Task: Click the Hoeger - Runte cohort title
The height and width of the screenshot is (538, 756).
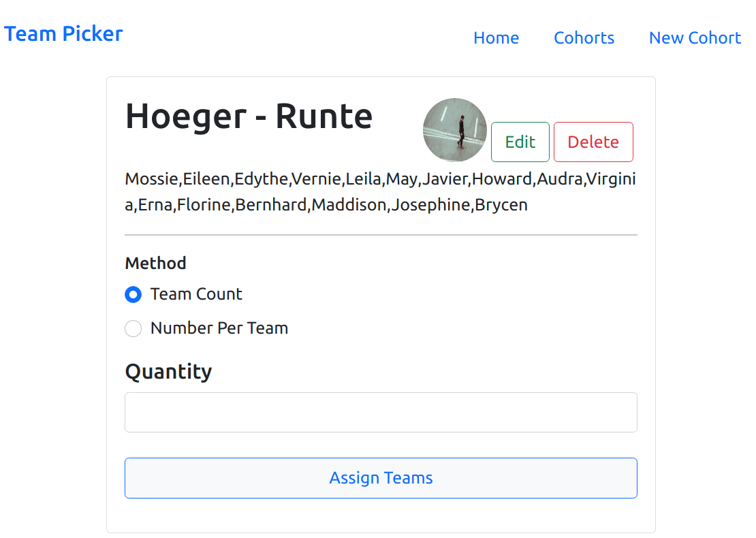Action: click(x=249, y=116)
